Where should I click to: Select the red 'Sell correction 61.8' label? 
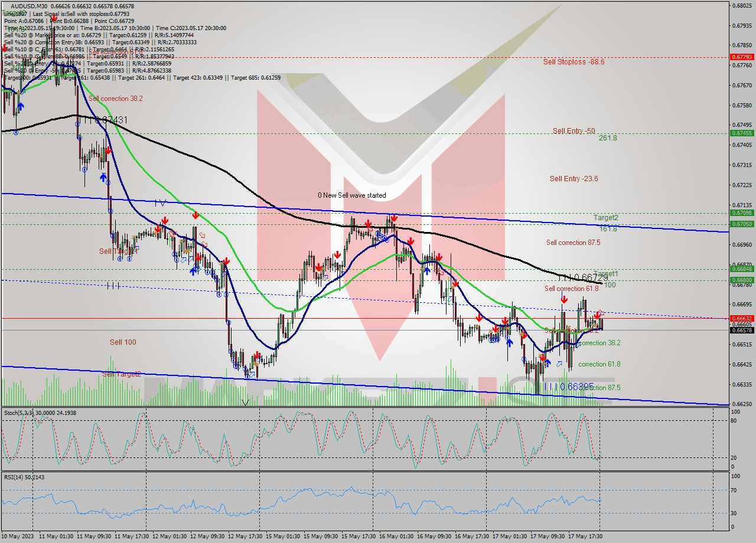click(x=572, y=289)
